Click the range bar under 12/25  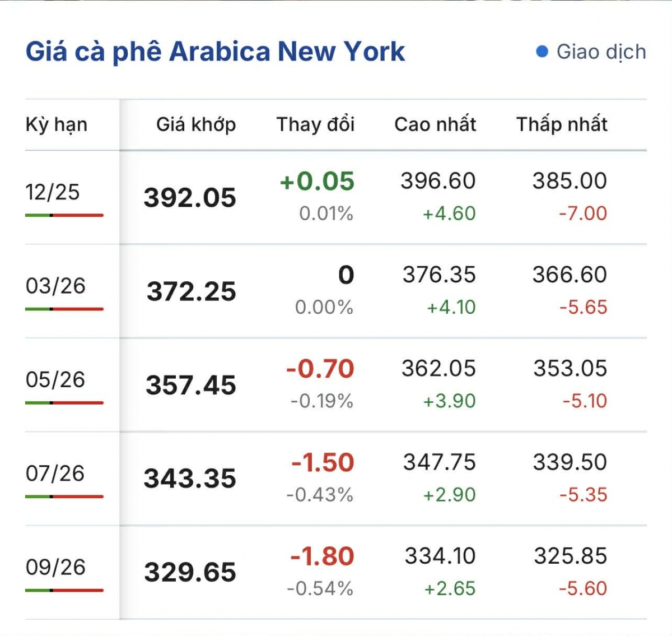[x=64, y=215]
